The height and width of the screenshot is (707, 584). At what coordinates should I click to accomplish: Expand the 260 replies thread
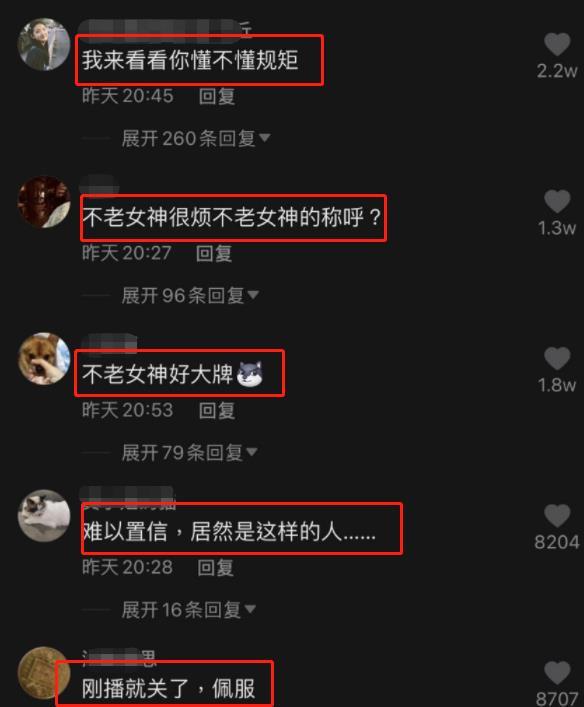(x=196, y=138)
